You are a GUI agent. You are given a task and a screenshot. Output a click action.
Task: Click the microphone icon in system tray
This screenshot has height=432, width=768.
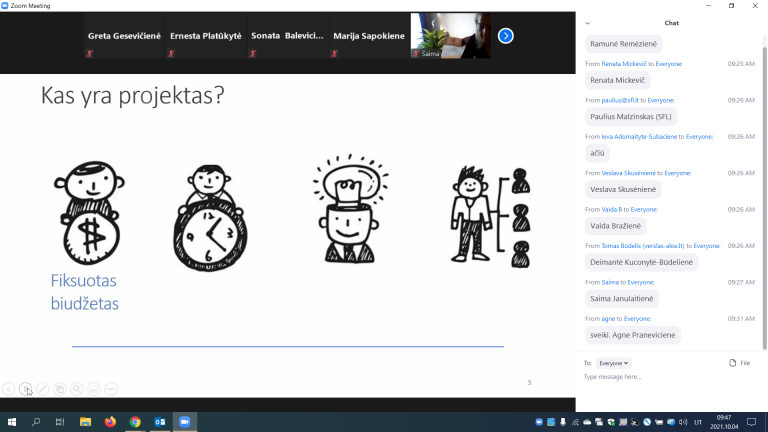click(x=563, y=422)
